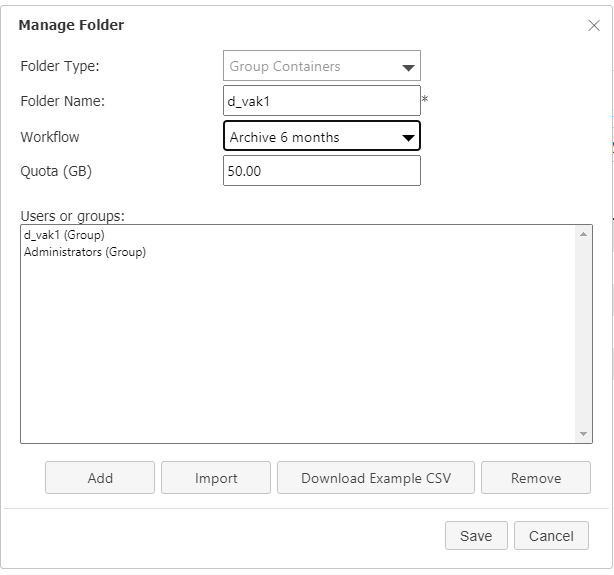Click the Remove button
The image size is (614, 575).
point(536,477)
